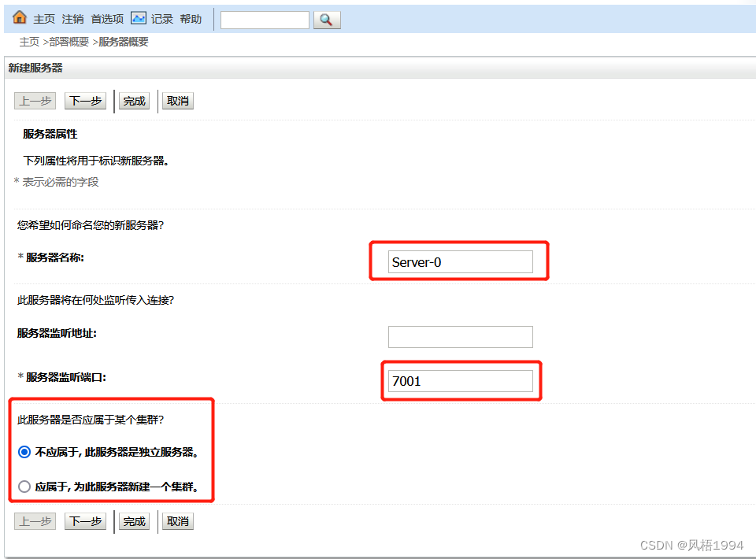Image resolution: width=756 pixels, height=559 pixels.
Task: Go to 部署概要 in the breadcrumb
Action: click(x=69, y=42)
